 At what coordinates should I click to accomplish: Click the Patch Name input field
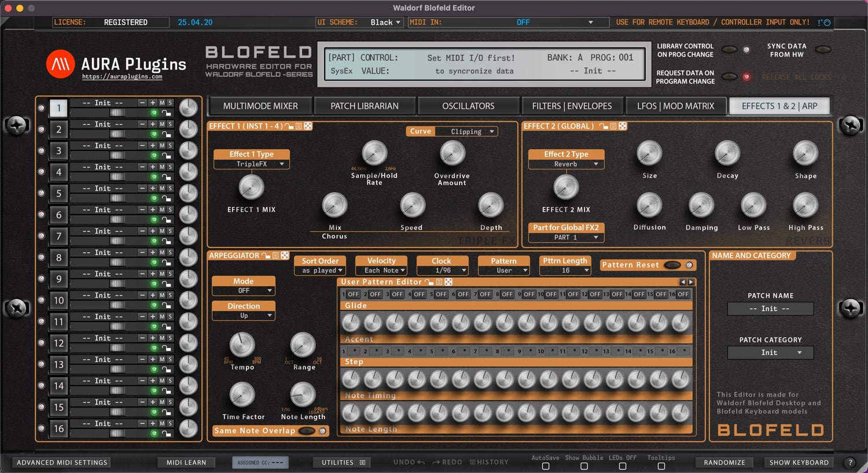tap(770, 309)
